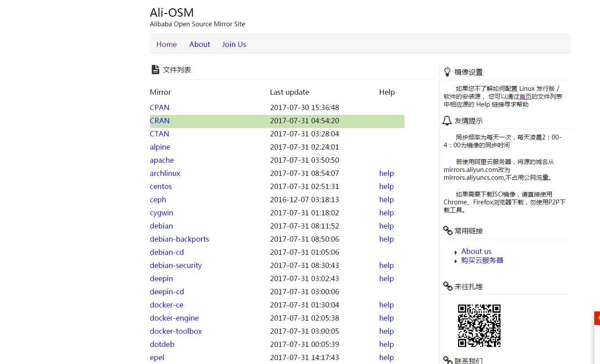Open the About navigation item
The height and width of the screenshot is (364, 600).
pos(200,44)
